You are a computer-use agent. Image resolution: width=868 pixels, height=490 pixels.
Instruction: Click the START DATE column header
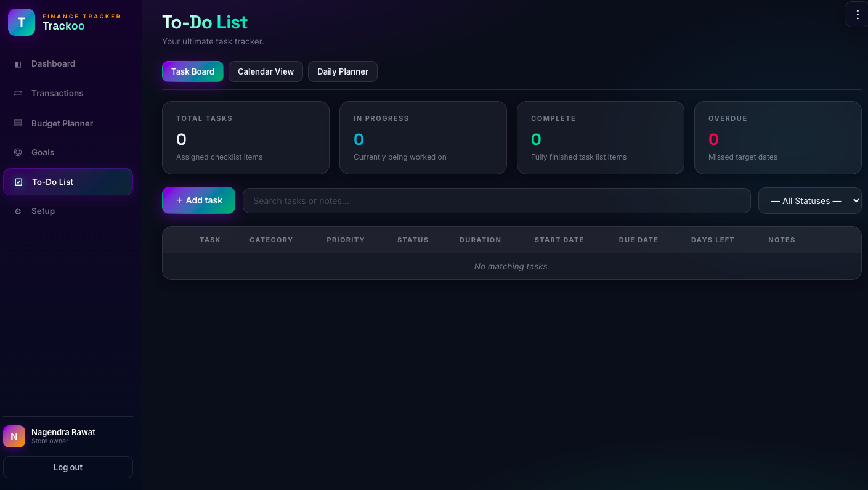tap(559, 240)
